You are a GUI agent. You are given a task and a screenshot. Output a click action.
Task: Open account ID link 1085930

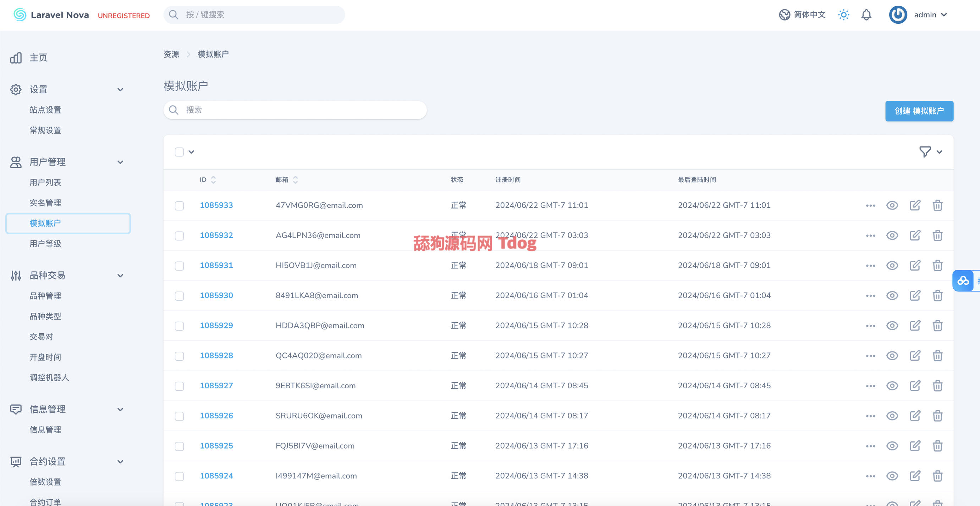[216, 295]
